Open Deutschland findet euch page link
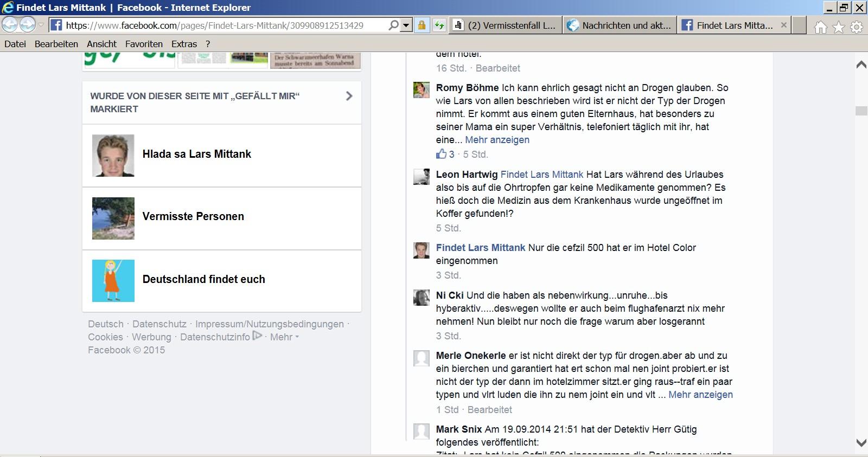The width and height of the screenshot is (868, 457). click(204, 279)
